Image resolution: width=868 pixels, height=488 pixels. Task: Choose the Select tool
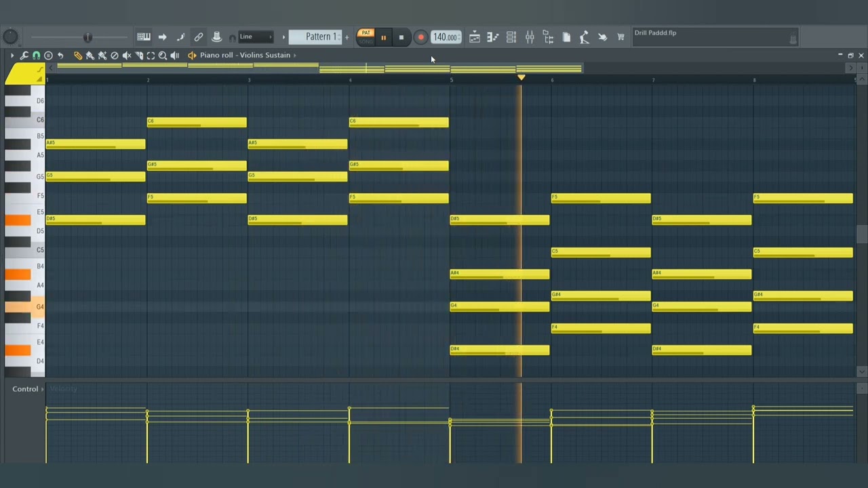tap(151, 56)
